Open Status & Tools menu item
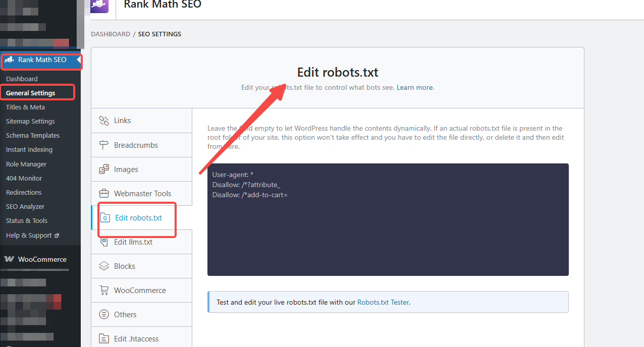This screenshot has width=644, height=347. tap(27, 220)
